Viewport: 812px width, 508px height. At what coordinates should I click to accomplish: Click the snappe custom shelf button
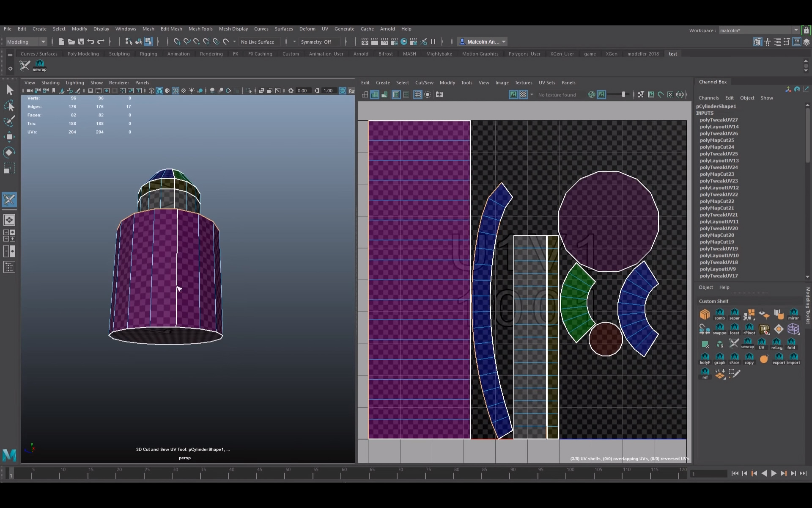pyautogui.click(x=719, y=329)
